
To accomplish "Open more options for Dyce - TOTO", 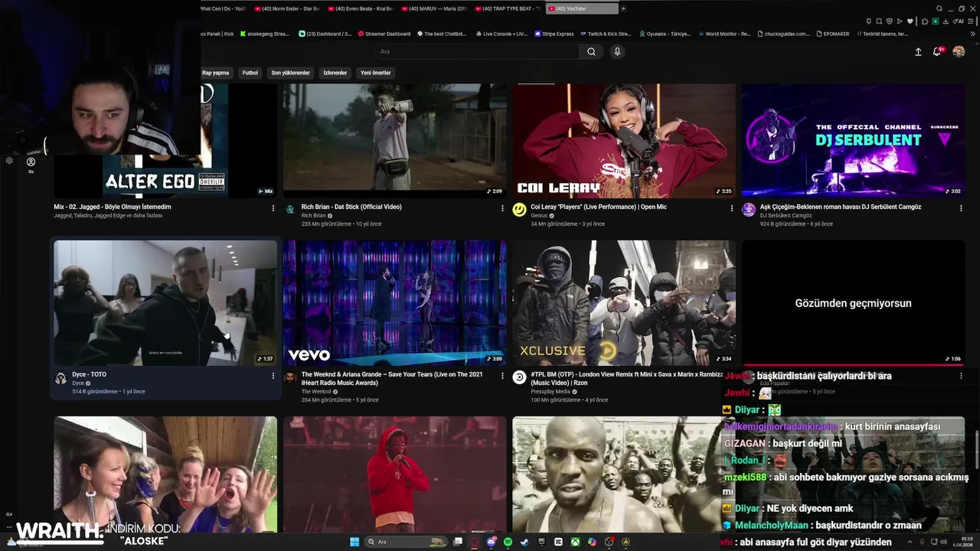I will (x=273, y=375).
